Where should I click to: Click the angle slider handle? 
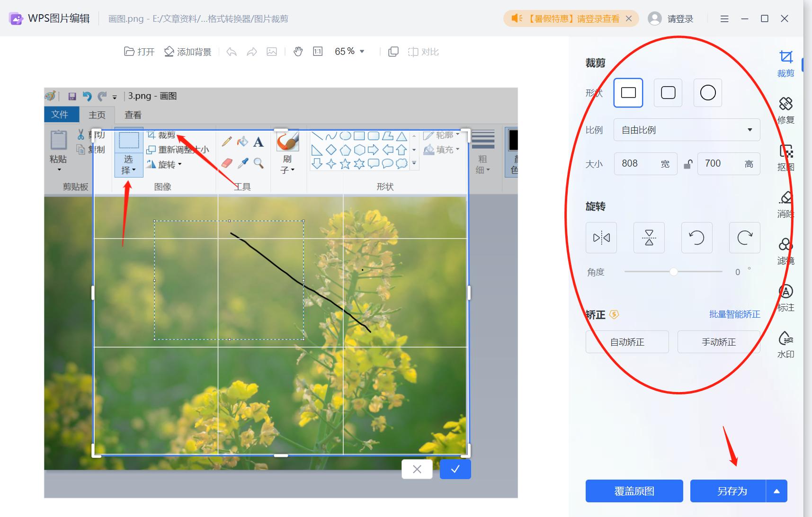674,271
